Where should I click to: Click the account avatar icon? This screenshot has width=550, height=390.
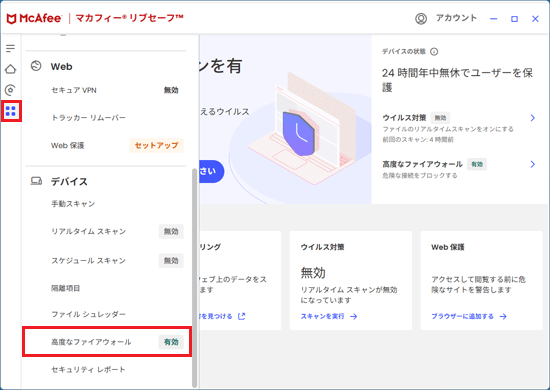[421, 19]
